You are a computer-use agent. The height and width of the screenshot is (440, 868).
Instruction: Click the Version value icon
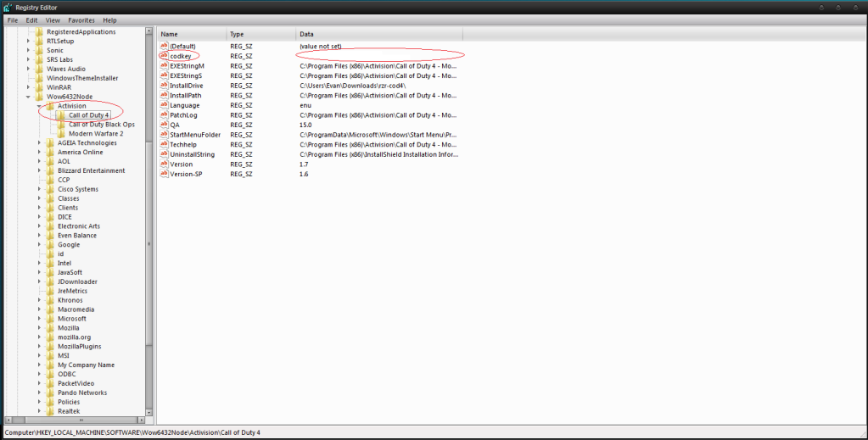pyautogui.click(x=164, y=164)
